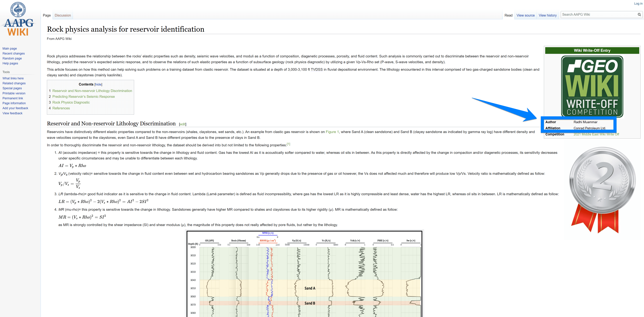644x317 pixels.
Task: Click the Figure 1 link
Action: point(332,132)
